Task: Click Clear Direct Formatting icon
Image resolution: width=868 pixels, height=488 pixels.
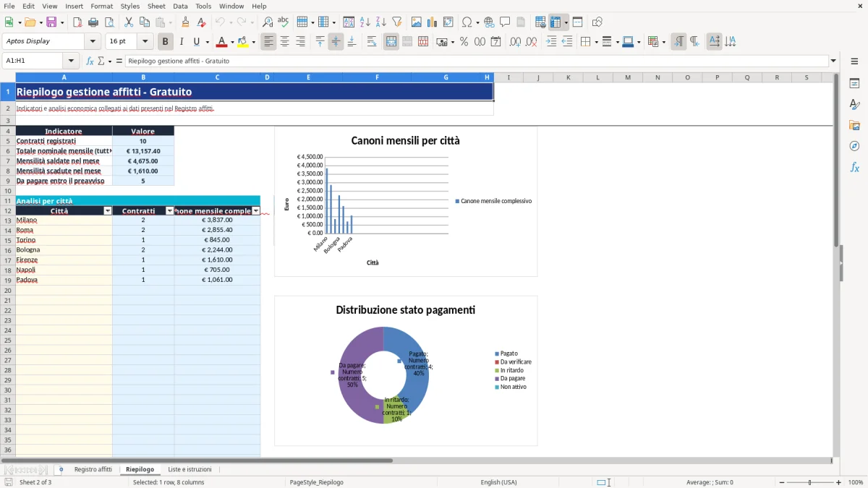Action: pos(202,22)
